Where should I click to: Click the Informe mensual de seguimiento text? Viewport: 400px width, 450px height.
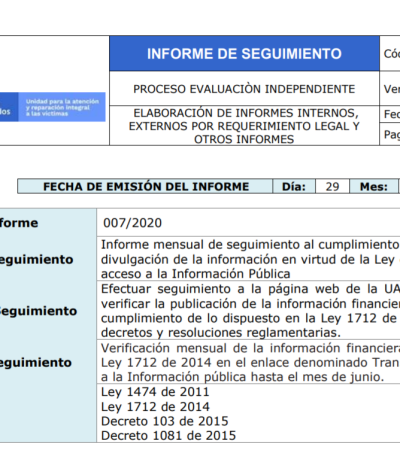pos(250,245)
